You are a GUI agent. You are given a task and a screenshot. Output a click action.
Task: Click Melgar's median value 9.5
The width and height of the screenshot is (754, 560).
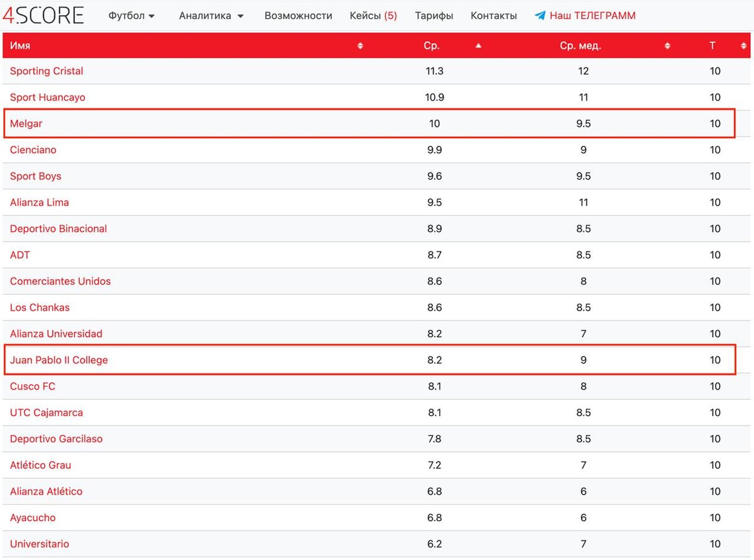[x=584, y=124]
